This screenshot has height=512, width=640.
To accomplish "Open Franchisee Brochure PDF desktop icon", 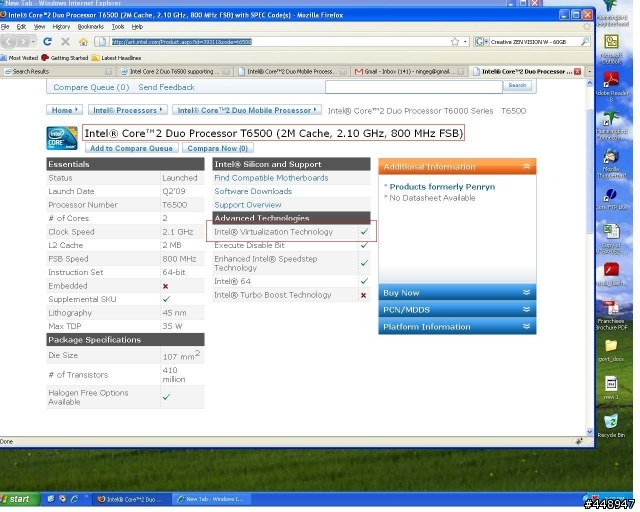I will pyautogui.click(x=611, y=315).
